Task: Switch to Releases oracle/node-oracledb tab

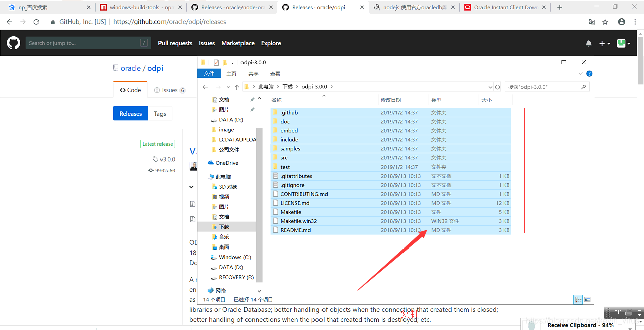Action: pyautogui.click(x=231, y=7)
